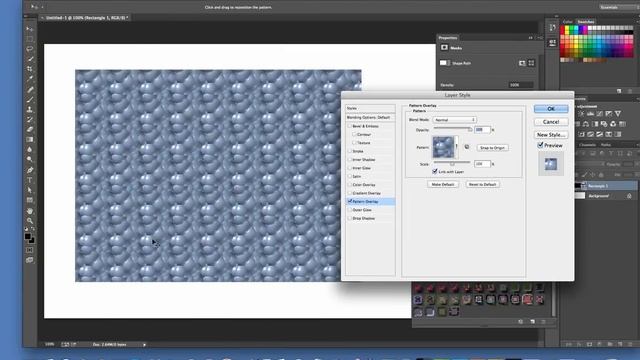640x360 pixels.
Task: Select the Blur tool
Action: coord(29,150)
